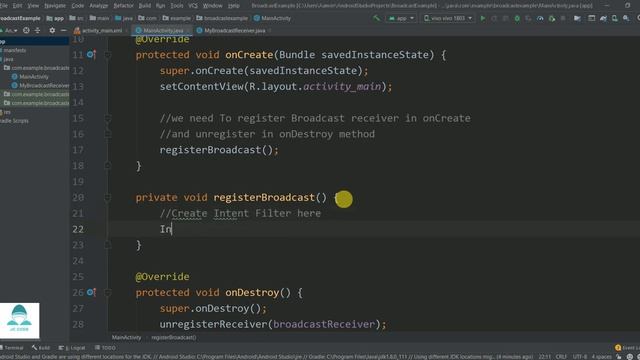Viewport: 640px width, 360px height.
Task: Click the Profile app gauge icon
Action: point(540,18)
